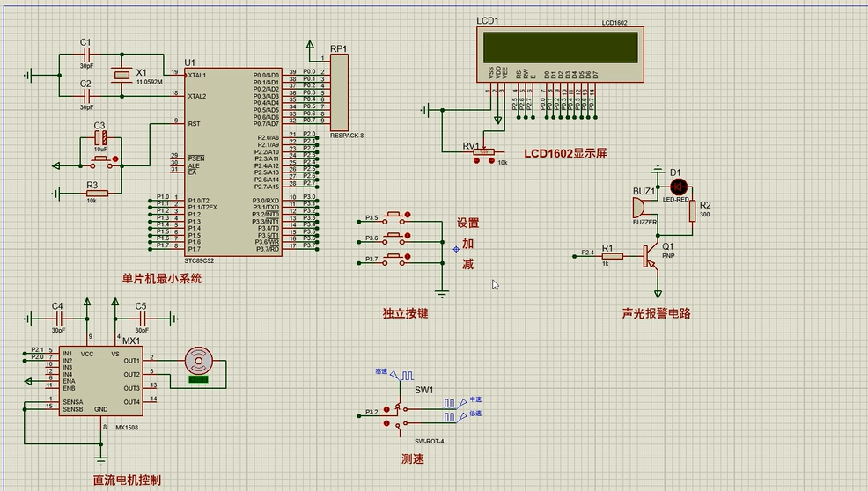Select the DC motor symbol beside MX1

pos(198,362)
